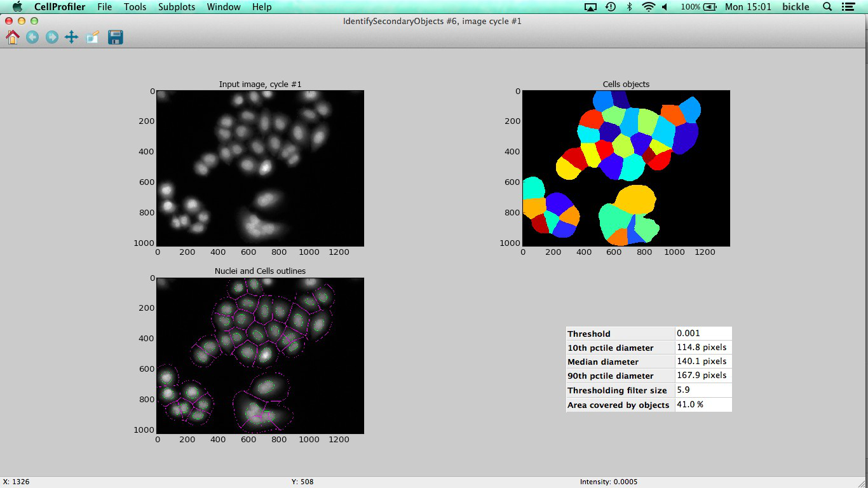Image resolution: width=868 pixels, height=488 pixels.
Task: Open the Window menu
Action: (x=224, y=7)
